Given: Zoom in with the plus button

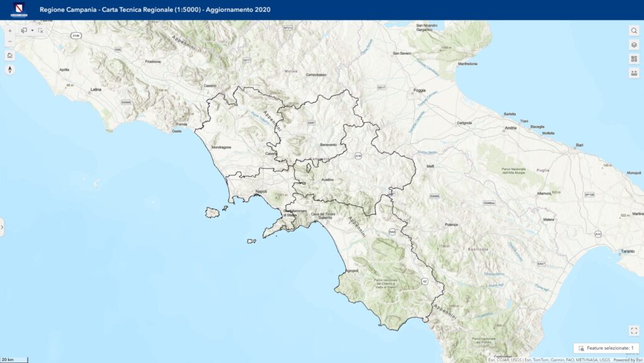Looking at the screenshot, I should coord(10,31).
